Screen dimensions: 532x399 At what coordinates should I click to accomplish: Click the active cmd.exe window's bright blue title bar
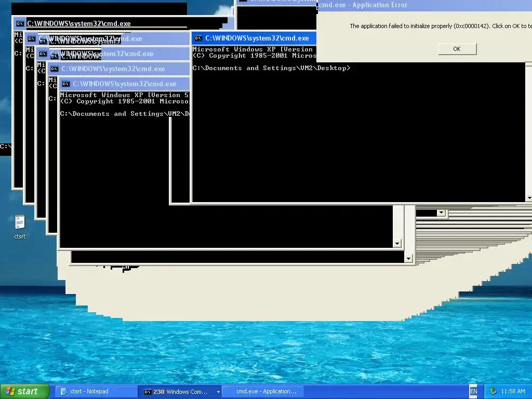(x=254, y=38)
